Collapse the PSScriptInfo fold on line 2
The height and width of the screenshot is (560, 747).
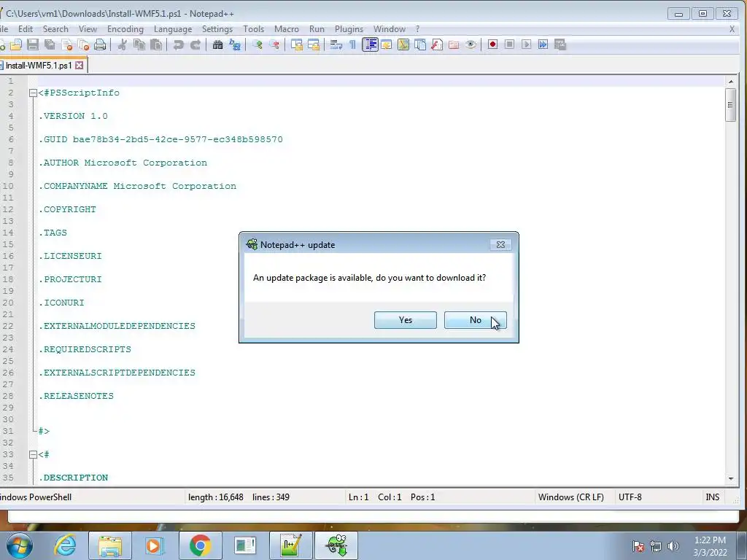(33, 93)
